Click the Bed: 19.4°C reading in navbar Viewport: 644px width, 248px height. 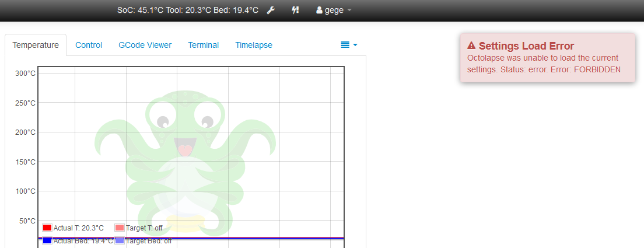coord(236,11)
